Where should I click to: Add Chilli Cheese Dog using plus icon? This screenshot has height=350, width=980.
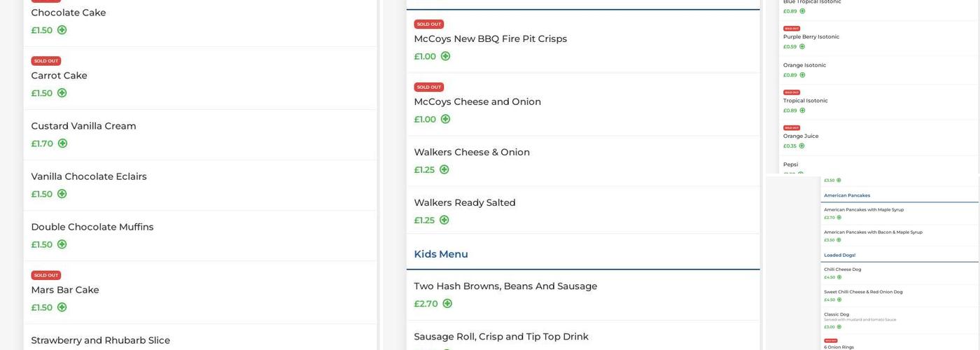click(x=839, y=277)
